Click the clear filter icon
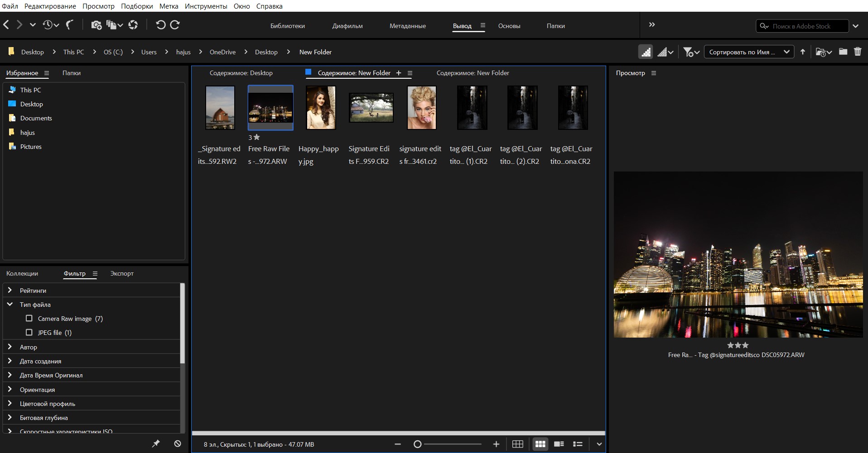 tap(178, 443)
